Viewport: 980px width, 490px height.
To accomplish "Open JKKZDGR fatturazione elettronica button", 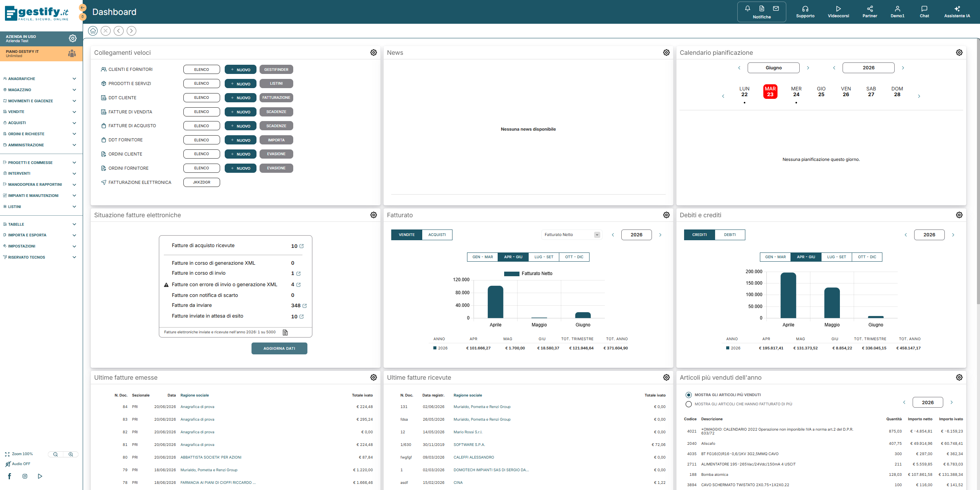I will click(x=201, y=182).
